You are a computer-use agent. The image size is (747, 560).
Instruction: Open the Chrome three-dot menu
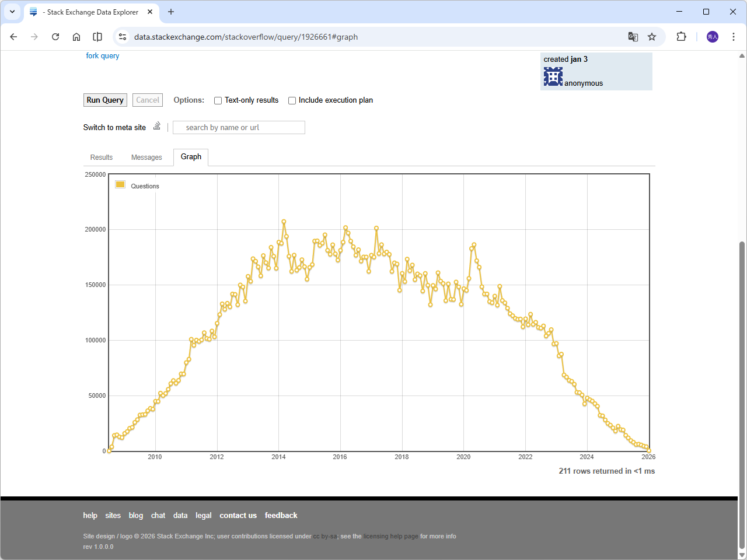(734, 37)
